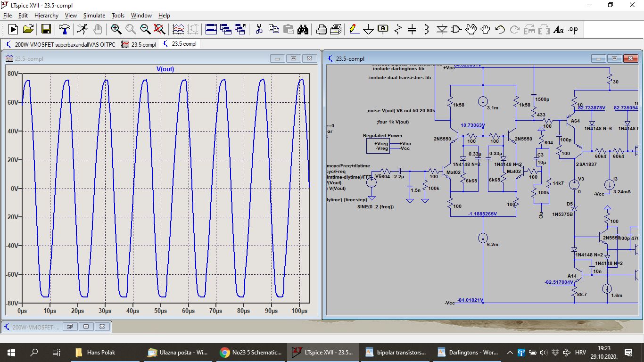This screenshot has height=362, width=644.
Task: Switch to the 23.5-compl schematic tab
Action: pos(179,44)
